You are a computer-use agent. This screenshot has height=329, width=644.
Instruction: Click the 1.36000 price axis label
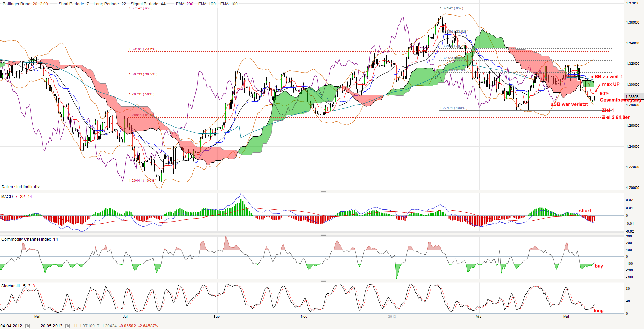click(x=633, y=23)
